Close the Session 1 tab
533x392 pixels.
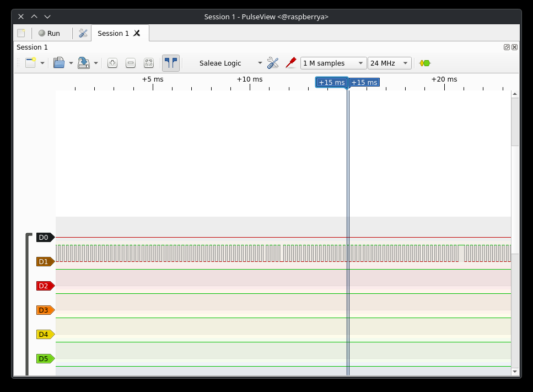pos(137,33)
